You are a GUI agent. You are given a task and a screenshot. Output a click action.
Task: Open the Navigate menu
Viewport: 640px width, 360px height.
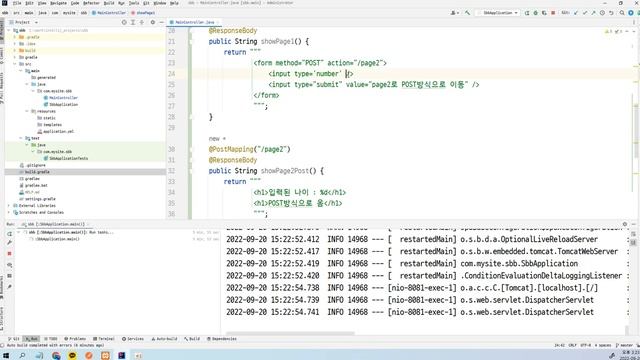pyautogui.click(x=58, y=3)
